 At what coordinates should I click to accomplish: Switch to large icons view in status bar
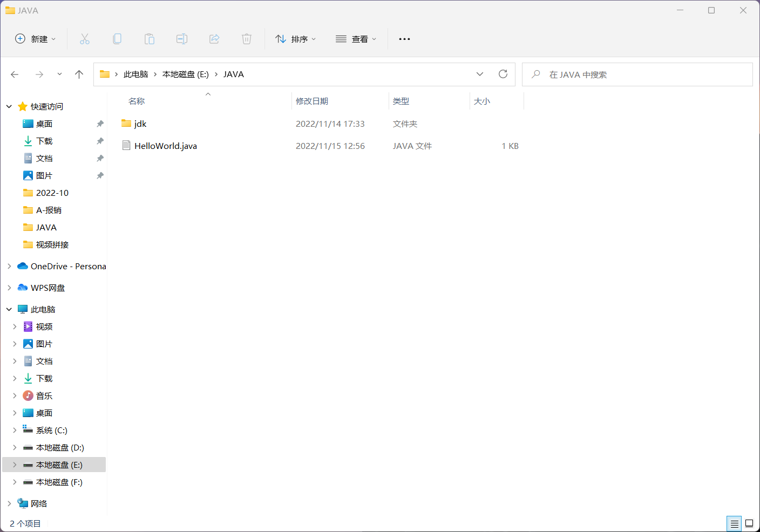(749, 523)
